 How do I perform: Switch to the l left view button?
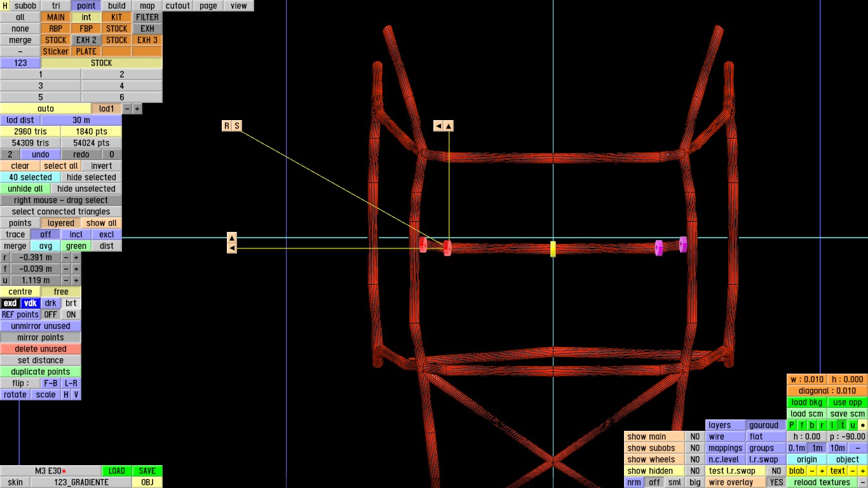(832, 425)
